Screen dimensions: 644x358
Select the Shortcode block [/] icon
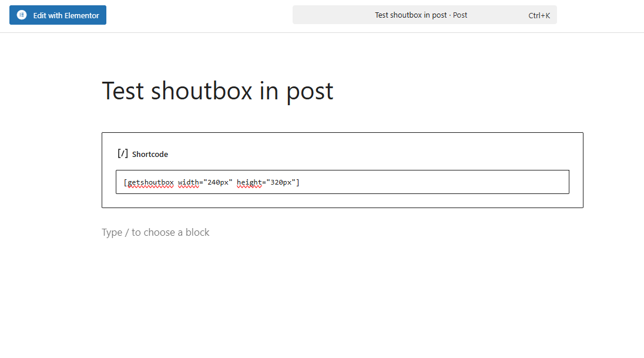tap(122, 153)
